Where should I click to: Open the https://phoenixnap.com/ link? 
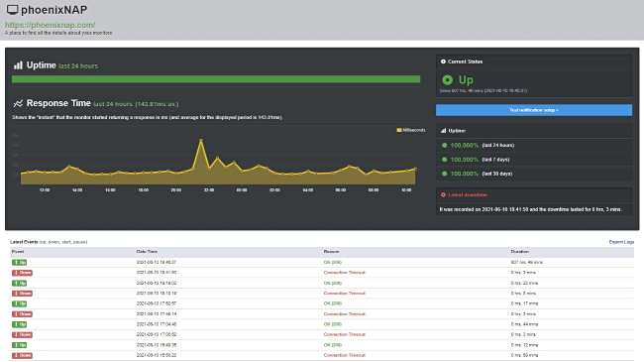coord(51,25)
